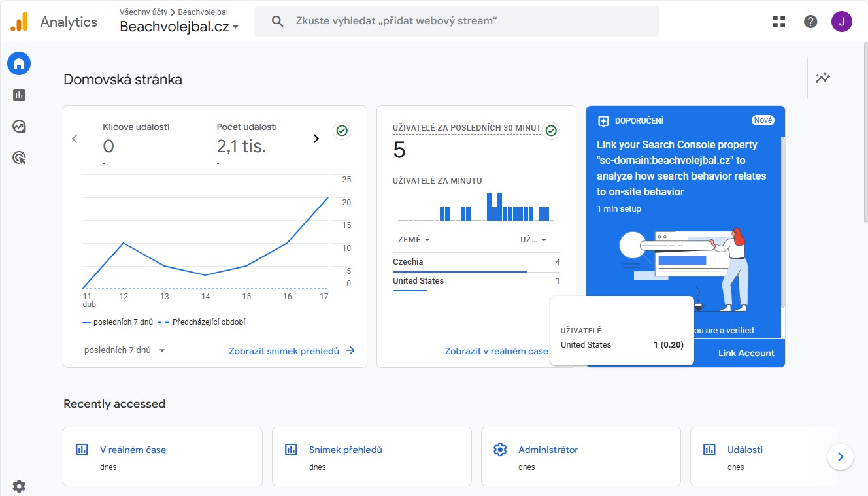This screenshot has height=496, width=868.
Task: Open the Advertising sidebar icon
Action: (x=19, y=157)
